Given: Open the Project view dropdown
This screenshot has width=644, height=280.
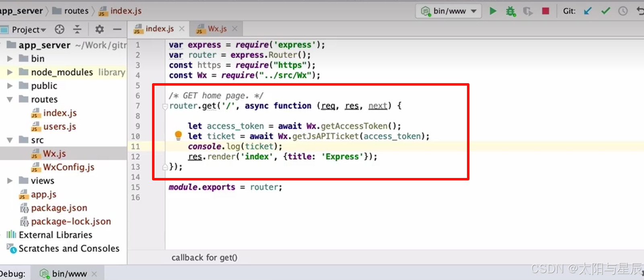Looking at the screenshot, I should [29, 29].
